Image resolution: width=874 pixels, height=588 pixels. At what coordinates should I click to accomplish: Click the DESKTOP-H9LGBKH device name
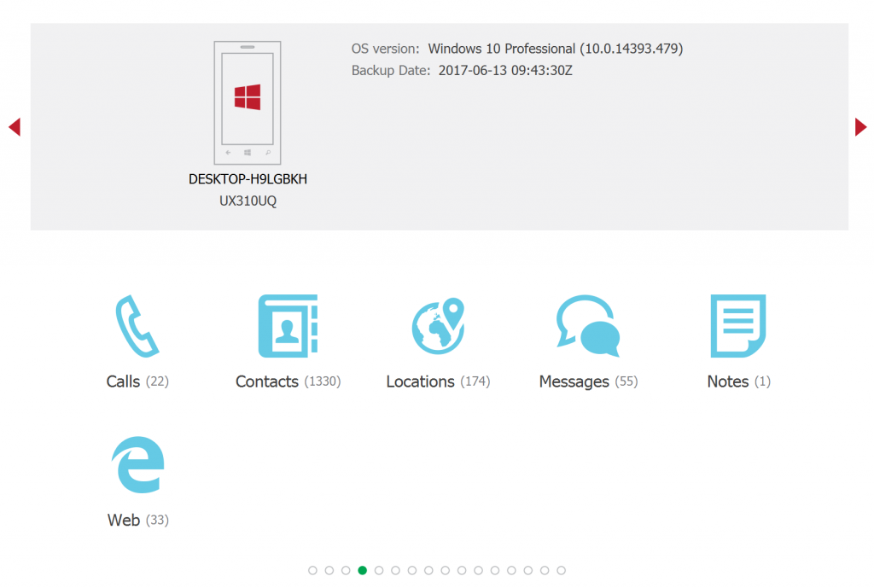pos(247,179)
